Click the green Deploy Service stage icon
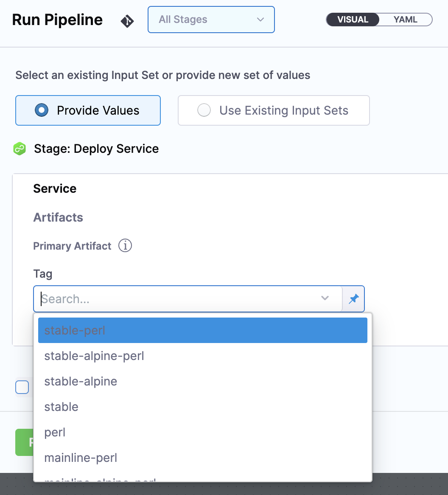 [x=20, y=149]
